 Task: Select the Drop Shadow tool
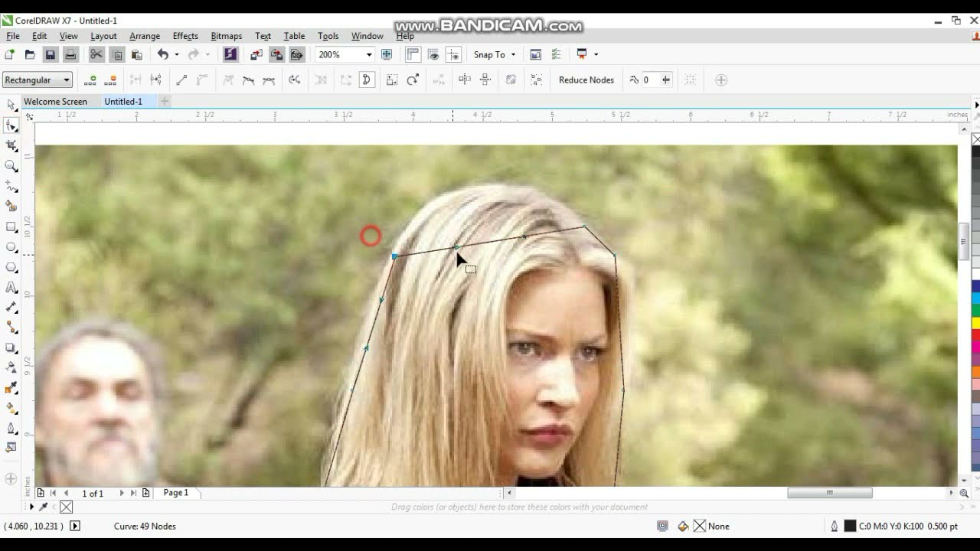pyautogui.click(x=11, y=348)
